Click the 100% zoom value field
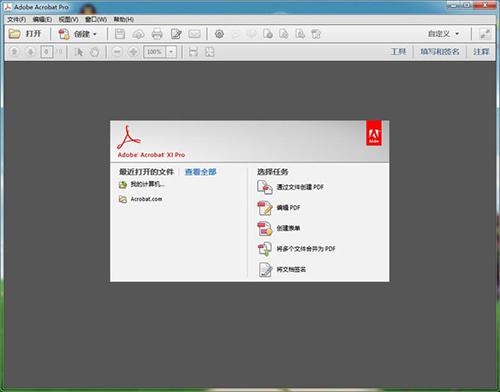 155,52
